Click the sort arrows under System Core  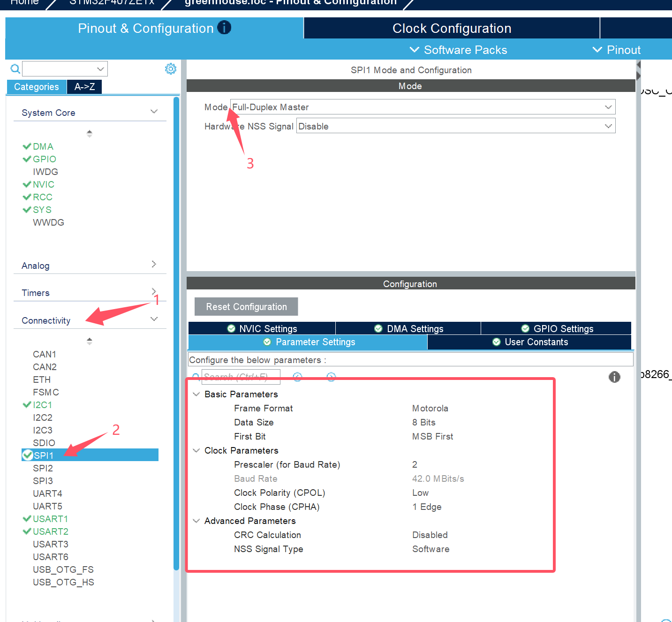(90, 134)
